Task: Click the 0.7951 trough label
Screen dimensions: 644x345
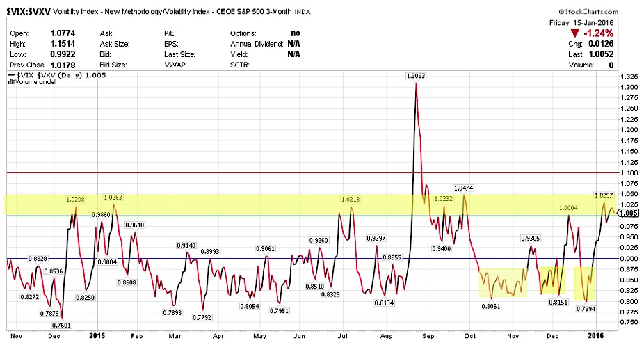Action: 280,311
